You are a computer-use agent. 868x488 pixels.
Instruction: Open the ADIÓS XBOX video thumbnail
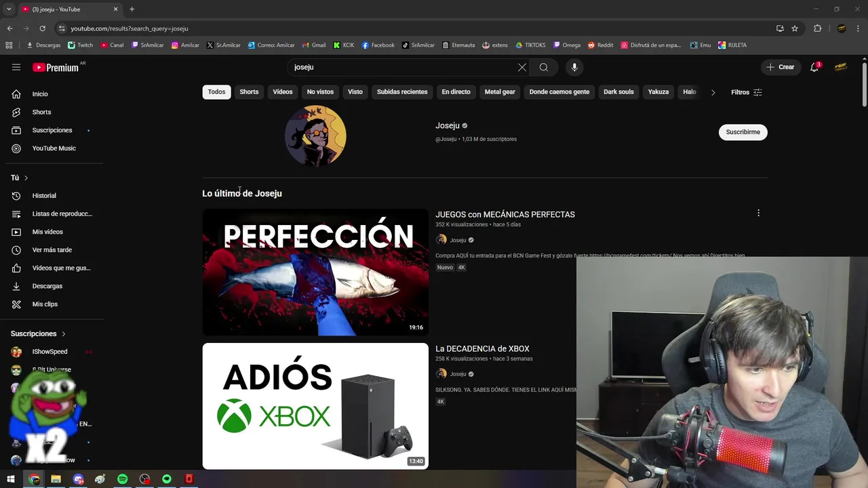tap(315, 406)
